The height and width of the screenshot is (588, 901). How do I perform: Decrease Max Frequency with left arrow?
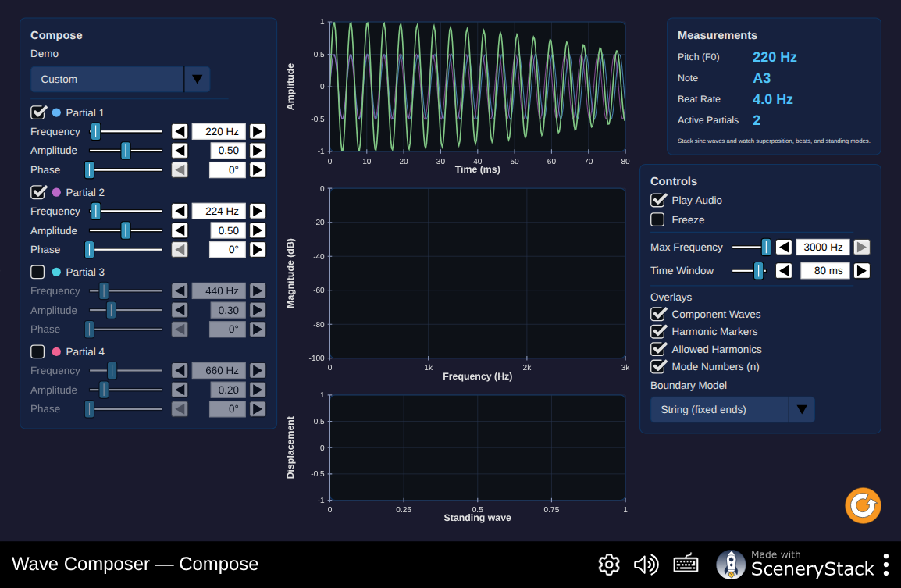pos(784,248)
